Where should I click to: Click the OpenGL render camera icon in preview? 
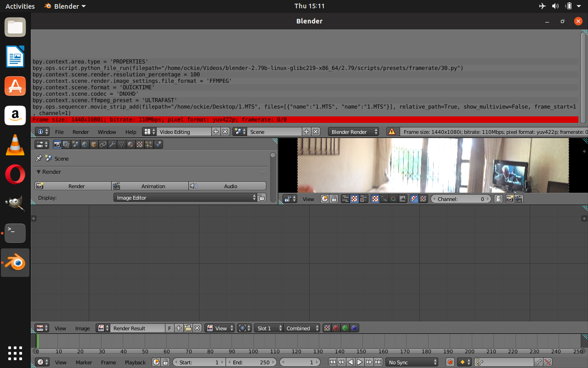click(509, 199)
